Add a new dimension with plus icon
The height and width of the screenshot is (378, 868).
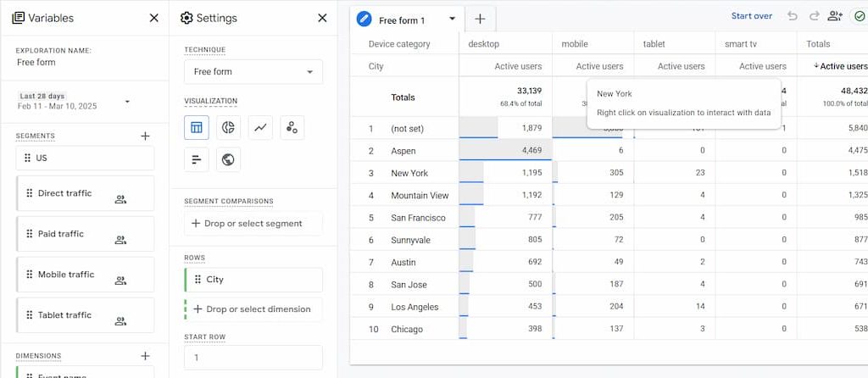tap(145, 356)
